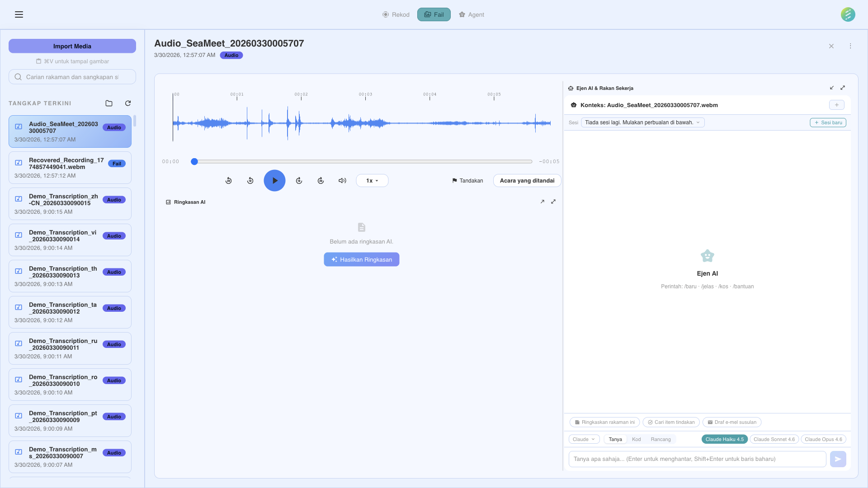Select the Claude Haiku 4.5 model
The image size is (868, 488).
724,439
